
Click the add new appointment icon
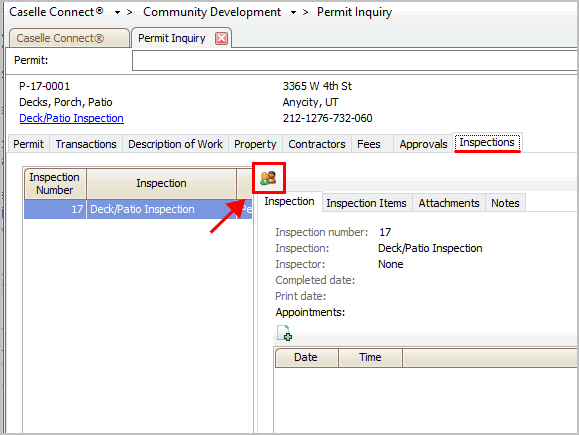284,333
